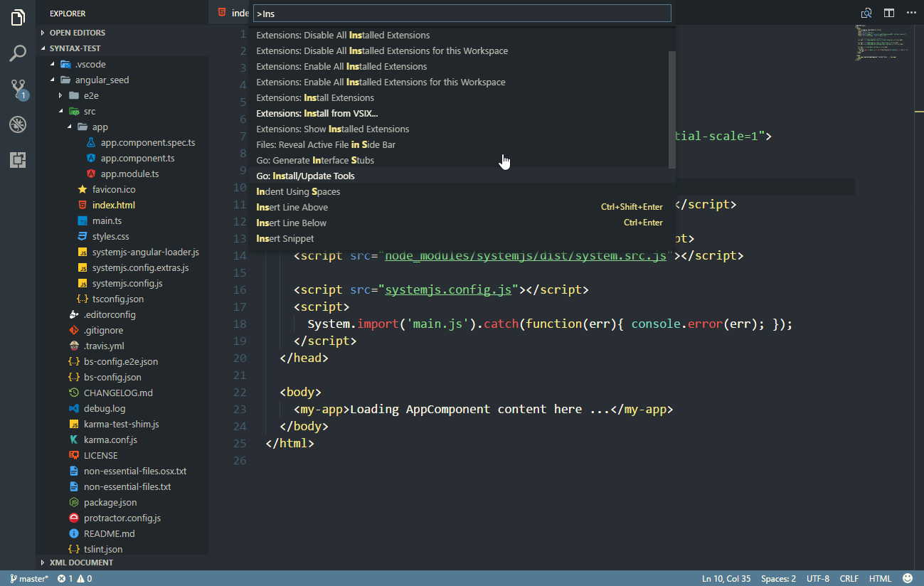This screenshot has width=924, height=586.
Task: Open tslint.json file
Action: (103, 549)
